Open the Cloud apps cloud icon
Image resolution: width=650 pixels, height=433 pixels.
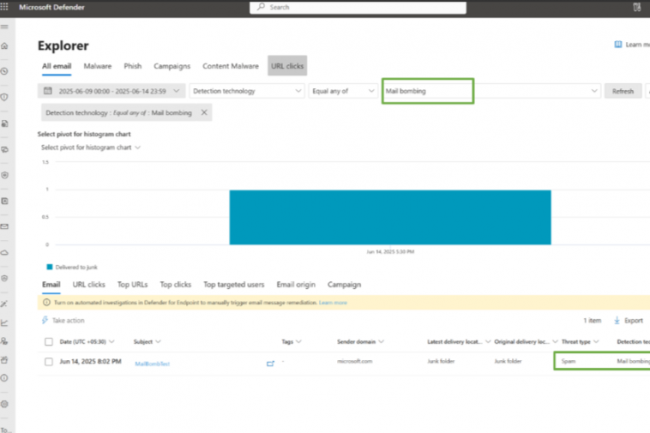(x=5, y=252)
